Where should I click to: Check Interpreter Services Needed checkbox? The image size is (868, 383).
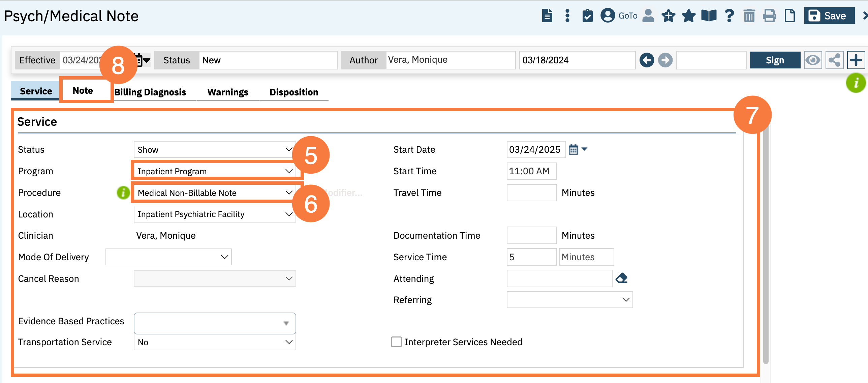396,342
